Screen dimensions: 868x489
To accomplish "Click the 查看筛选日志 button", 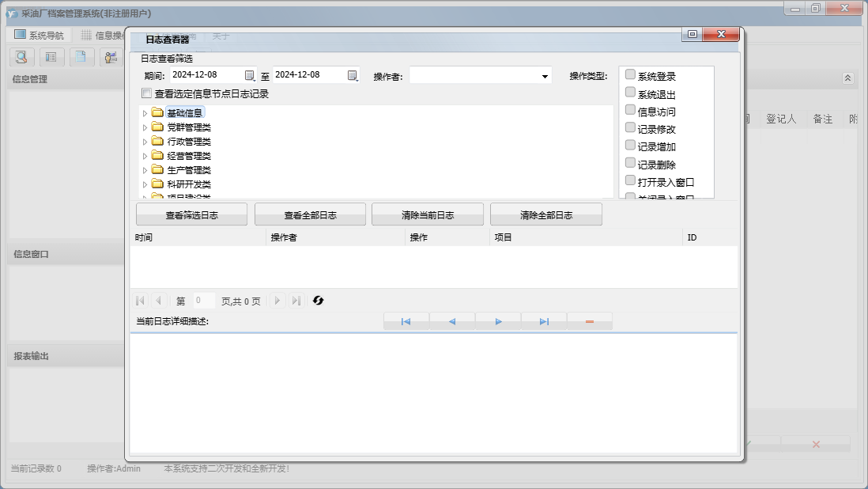I will coord(191,215).
